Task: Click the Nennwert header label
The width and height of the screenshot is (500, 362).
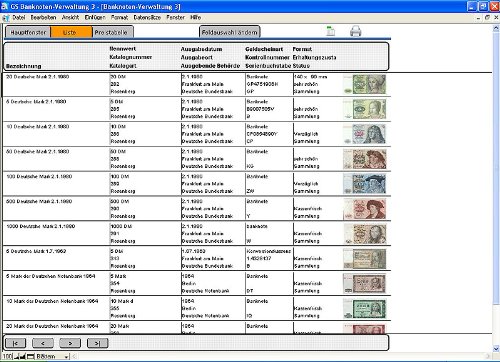Action: (x=123, y=49)
